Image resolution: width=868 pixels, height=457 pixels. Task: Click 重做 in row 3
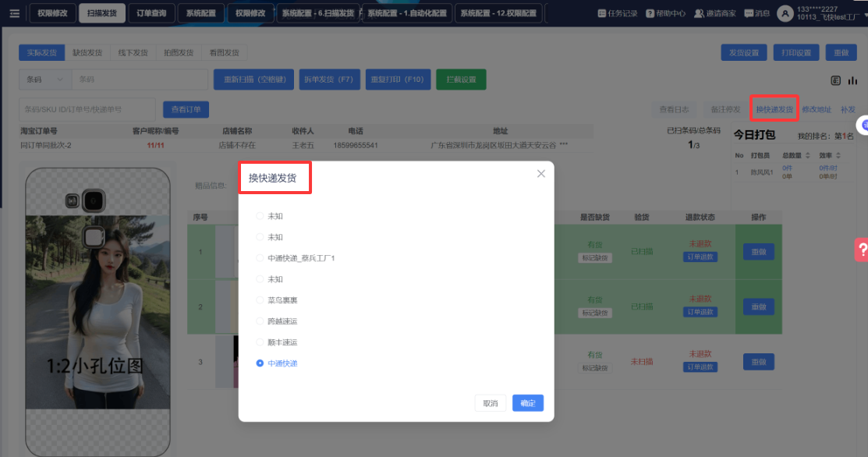point(758,362)
